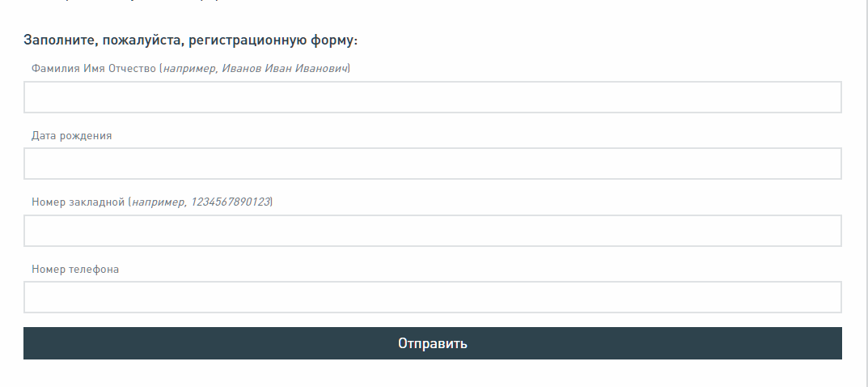The height and width of the screenshot is (387, 868).
Task: Click the word 'Заполните' in the heading
Action: [x=58, y=40]
